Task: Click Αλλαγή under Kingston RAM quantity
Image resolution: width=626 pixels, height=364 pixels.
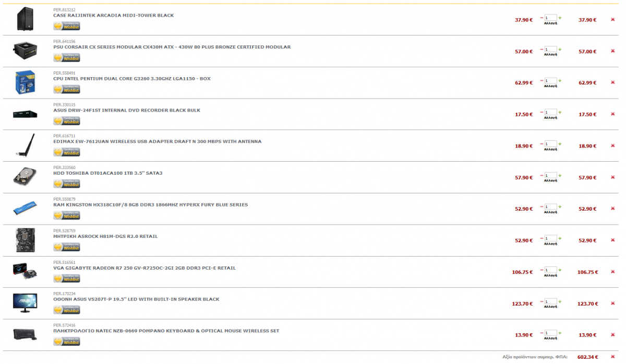Action: (550, 212)
